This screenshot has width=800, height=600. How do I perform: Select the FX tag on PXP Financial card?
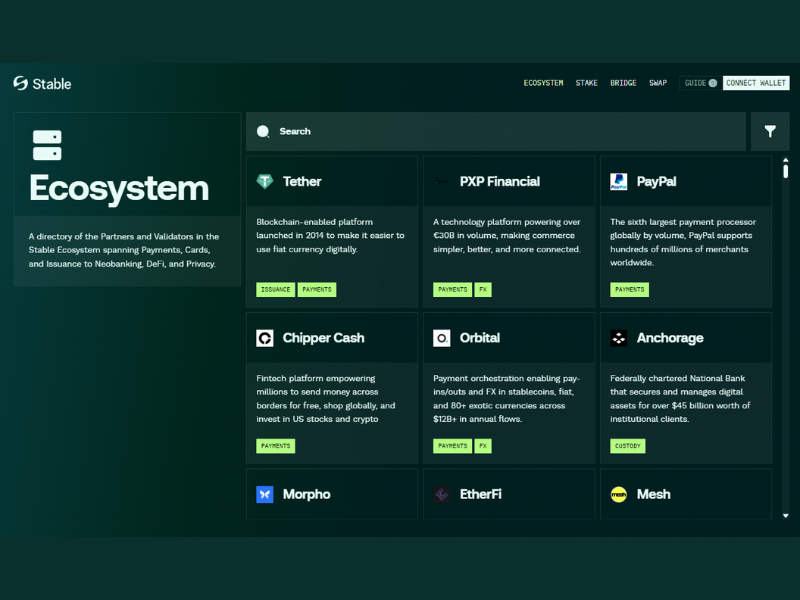pos(483,290)
